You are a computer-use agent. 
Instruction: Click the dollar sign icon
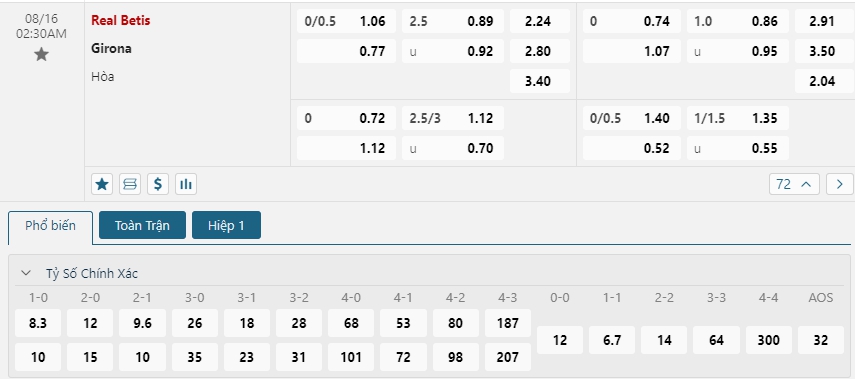[x=158, y=184]
